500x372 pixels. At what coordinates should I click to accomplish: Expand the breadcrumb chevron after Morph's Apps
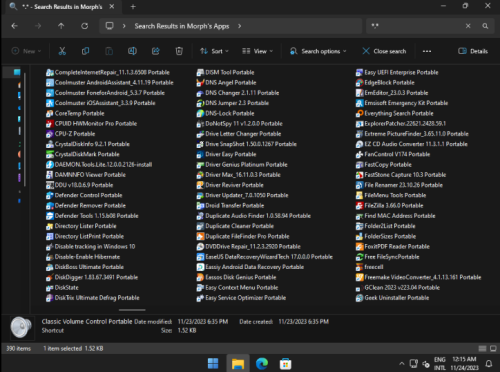239,26
